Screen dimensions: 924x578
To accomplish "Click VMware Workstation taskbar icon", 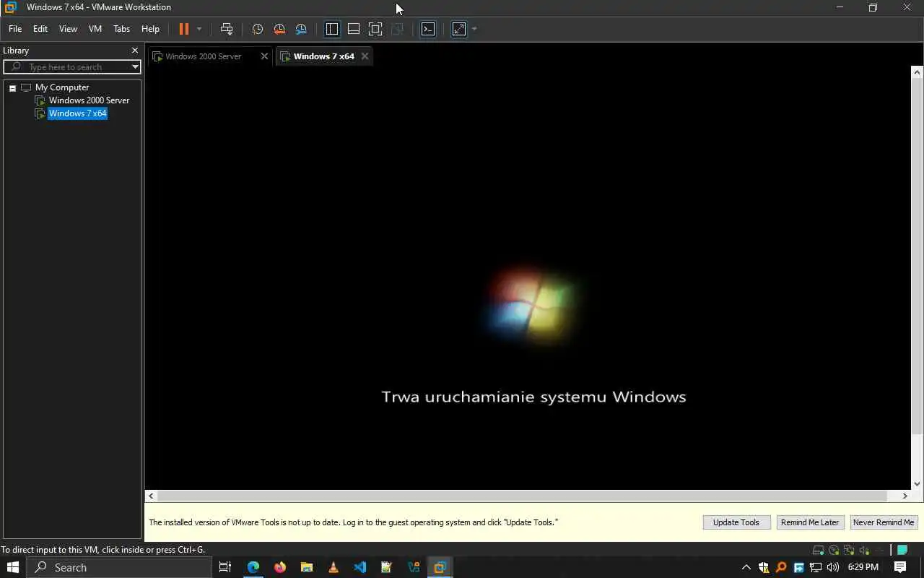I will pos(440,567).
